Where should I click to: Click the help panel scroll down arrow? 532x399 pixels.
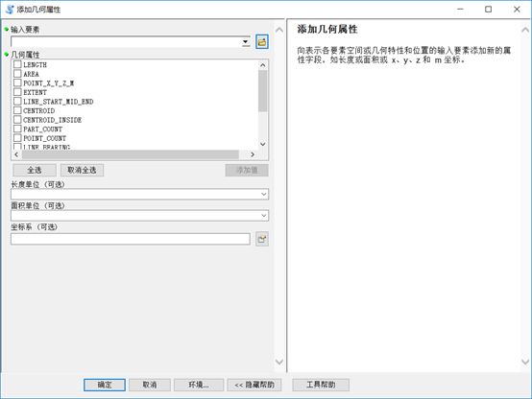coord(525,362)
